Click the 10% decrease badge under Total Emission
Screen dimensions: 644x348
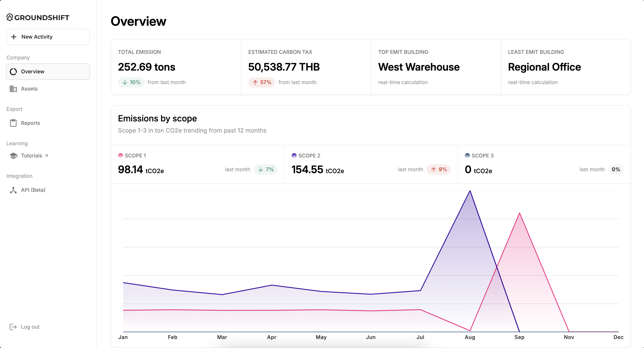point(131,82)
